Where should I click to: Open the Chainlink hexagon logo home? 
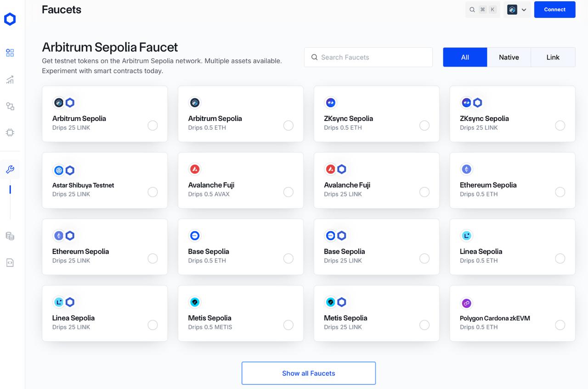point(10,19)
